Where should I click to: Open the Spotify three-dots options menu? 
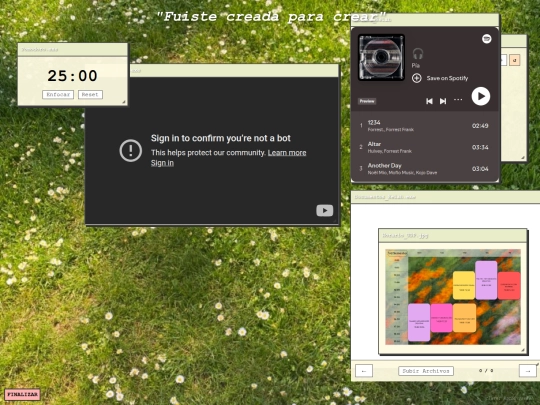point(458,100)
